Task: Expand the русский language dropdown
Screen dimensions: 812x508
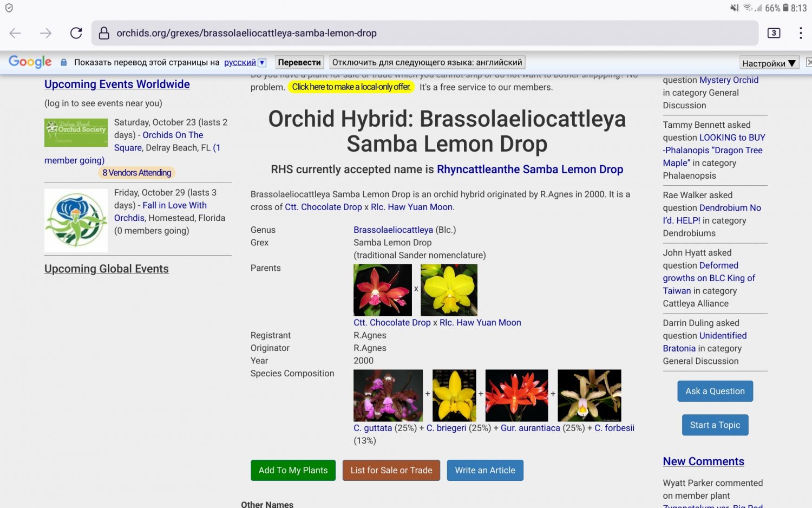Action: 262,63
